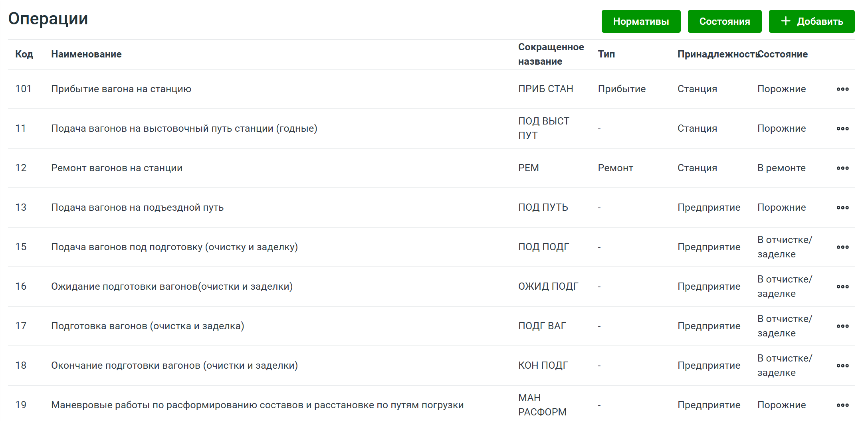Click the Тип column header
The height and width of the screenshot is (421, 868).
(x=606, y=54)
